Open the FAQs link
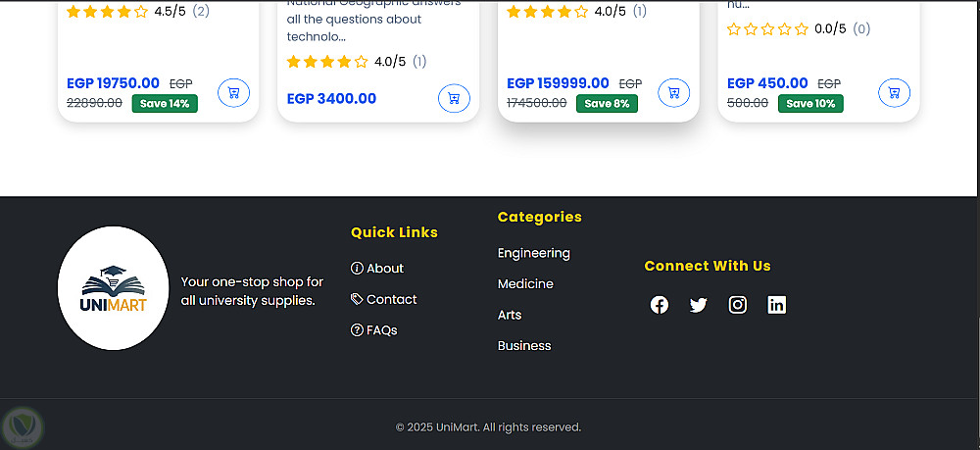Screen dimensions: 980x450 [x=374, y=331]
